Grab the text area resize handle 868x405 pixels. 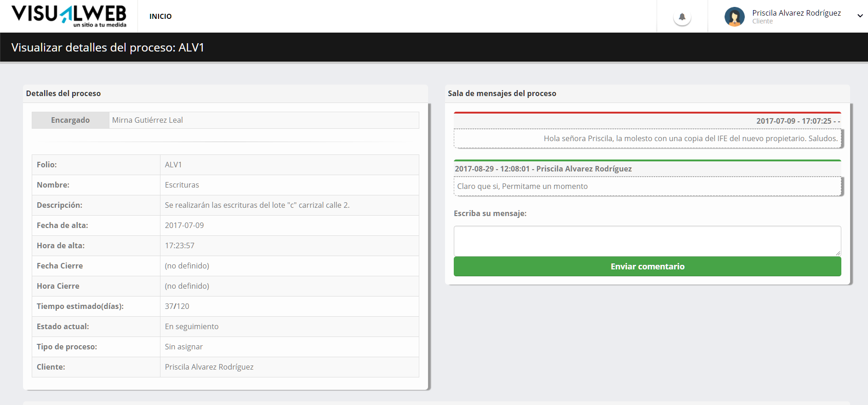[x=838, y=253]
